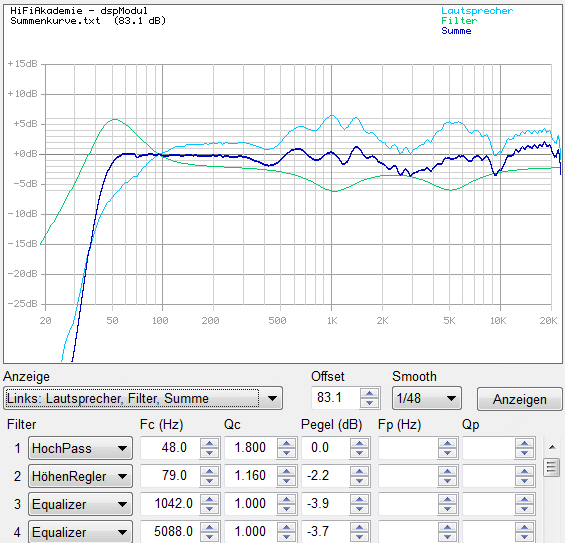
Task: Open filter 3 Equalizer type dropdown
Action: click(x=80, y=504)
